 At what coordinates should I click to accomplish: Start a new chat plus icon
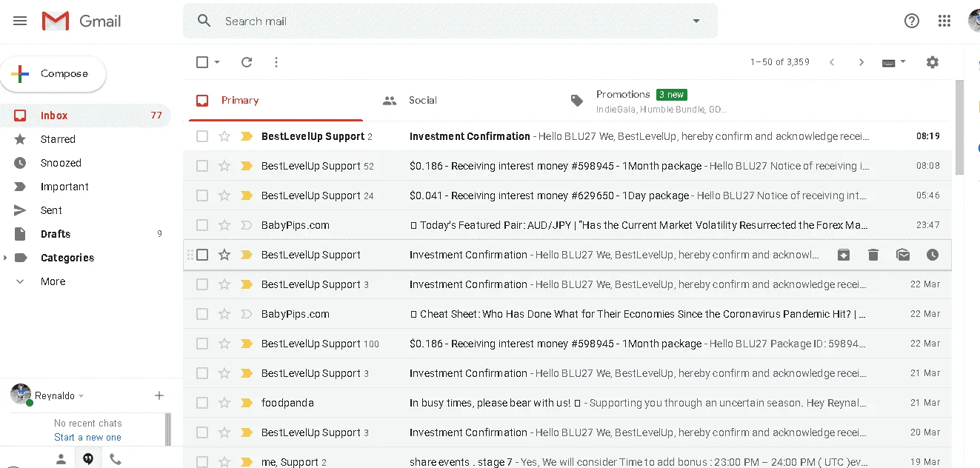click(159, 395)
